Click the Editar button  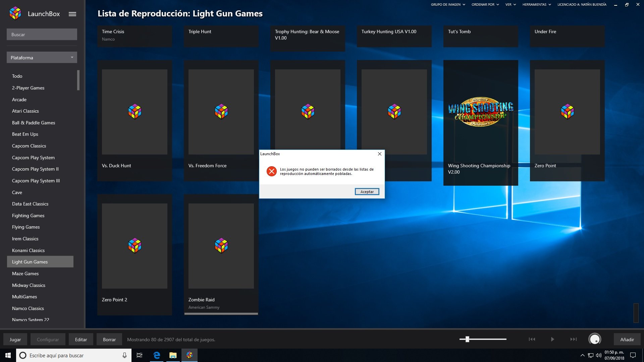click(x=81, y=339)
